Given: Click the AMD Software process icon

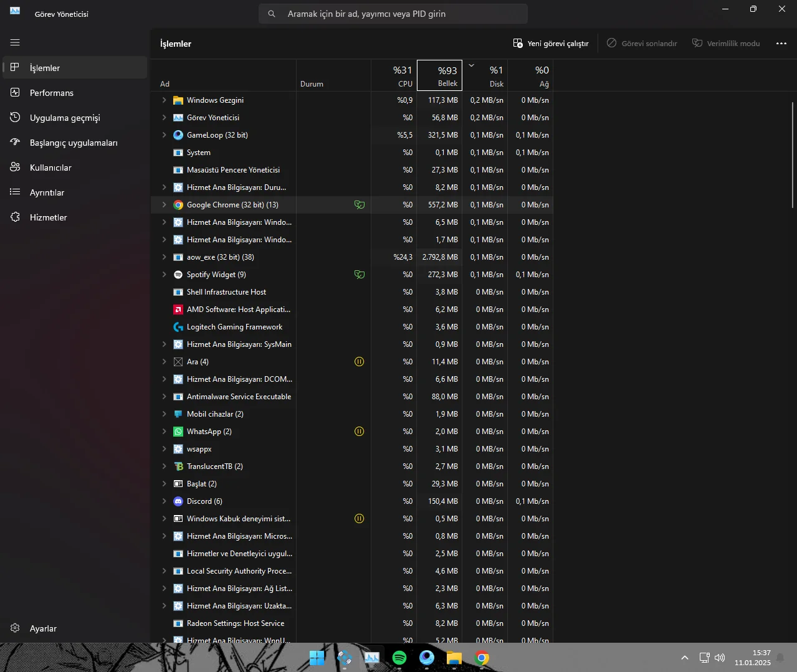Looking at the screenshot, I should click(x=178, y=310).
